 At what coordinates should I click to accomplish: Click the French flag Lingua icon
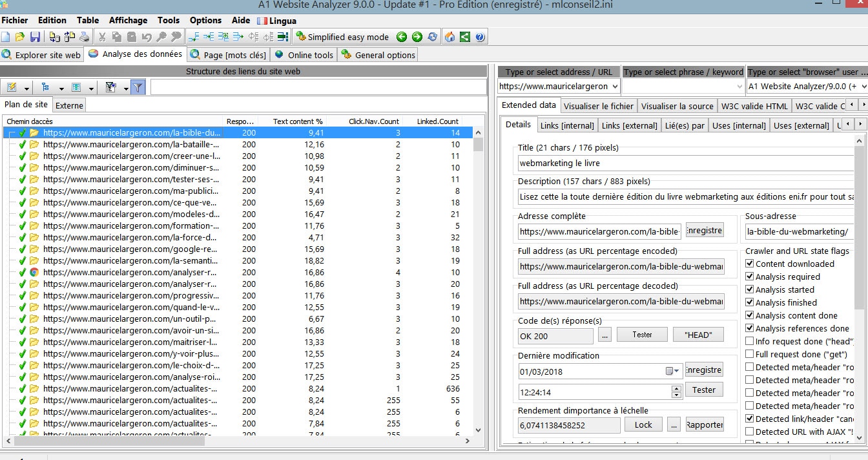click(262, 21)
